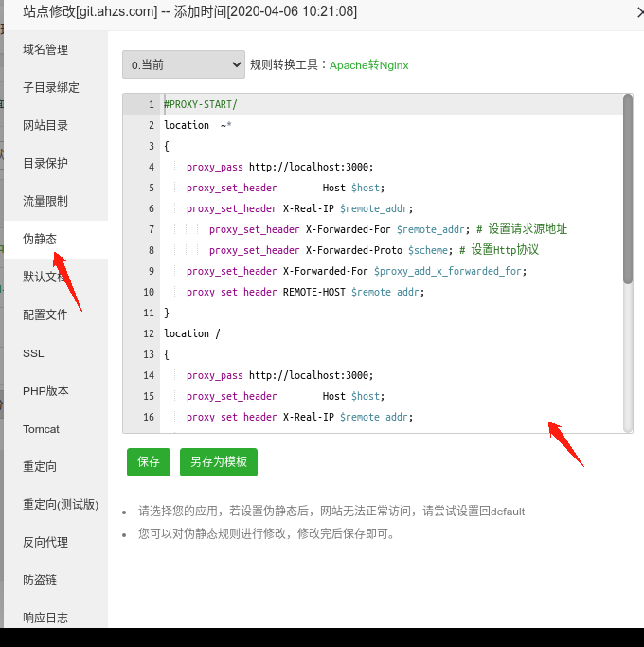Click line number 16 in the gutter
The image size is (644, 647).
point(149,417)
